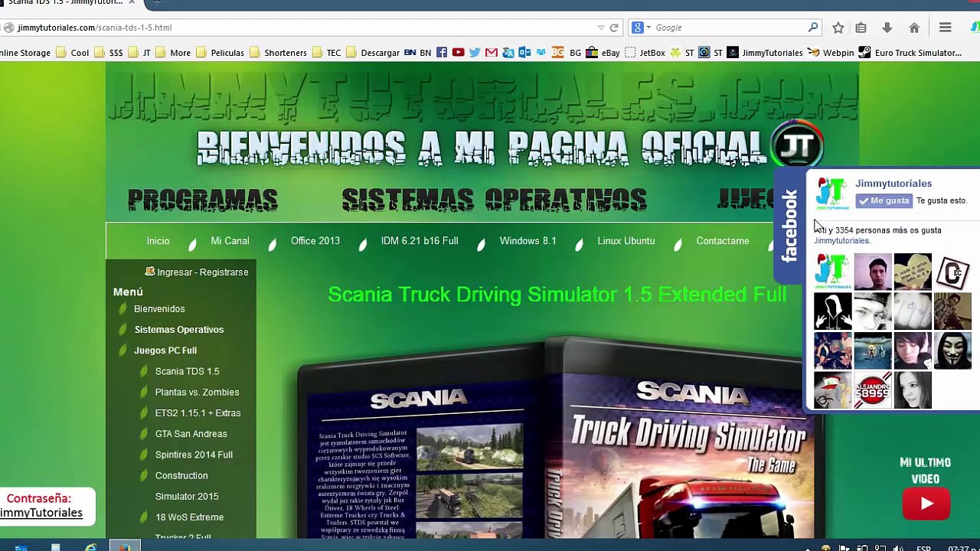Toggle the Facebook Me gusta button
980x551 pixels.
884,201
